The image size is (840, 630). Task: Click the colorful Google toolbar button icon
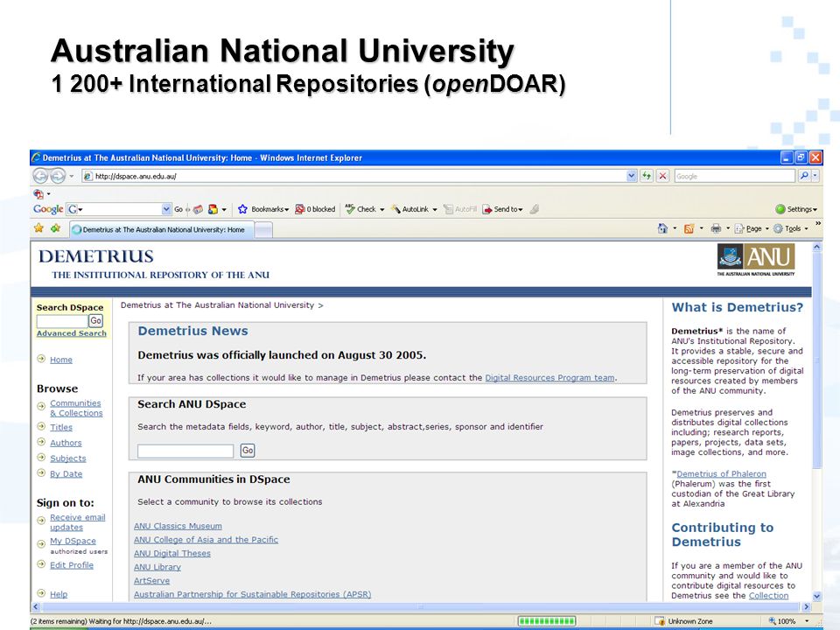pos(213,209)
